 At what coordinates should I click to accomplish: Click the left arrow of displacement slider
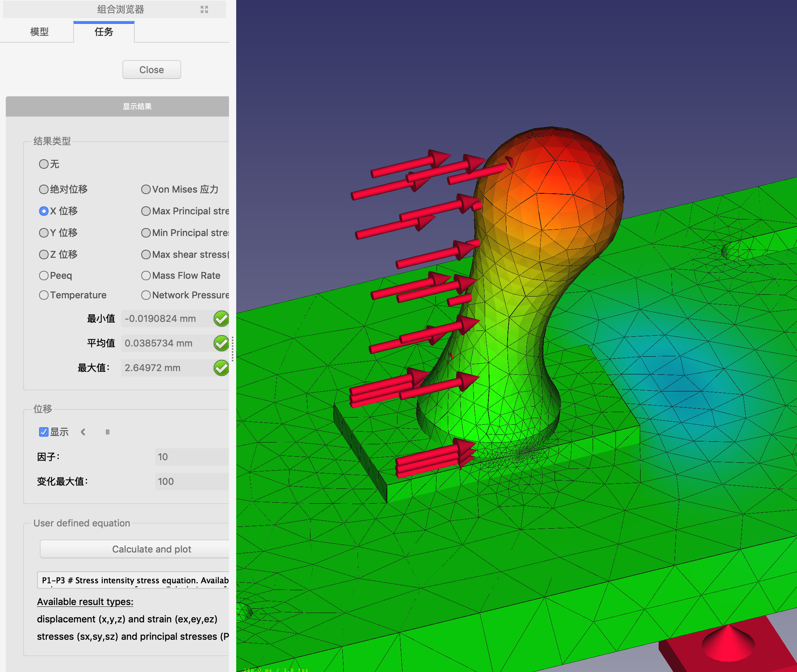point(83,432)
